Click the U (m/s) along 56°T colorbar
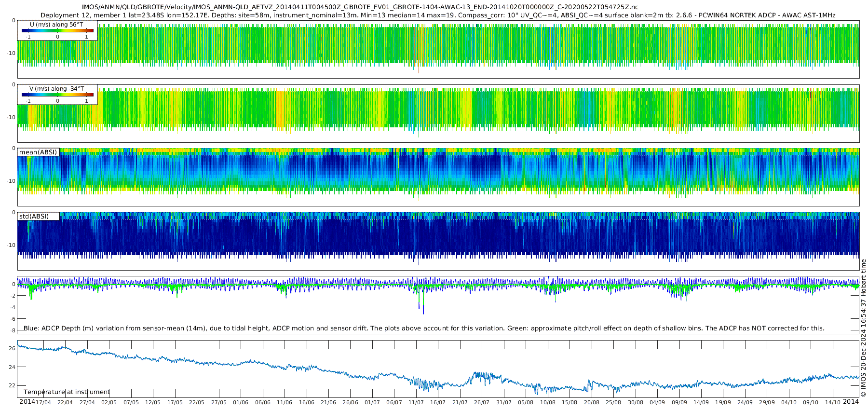The width and height of the screenshot is (868, 410). [57, 30]
